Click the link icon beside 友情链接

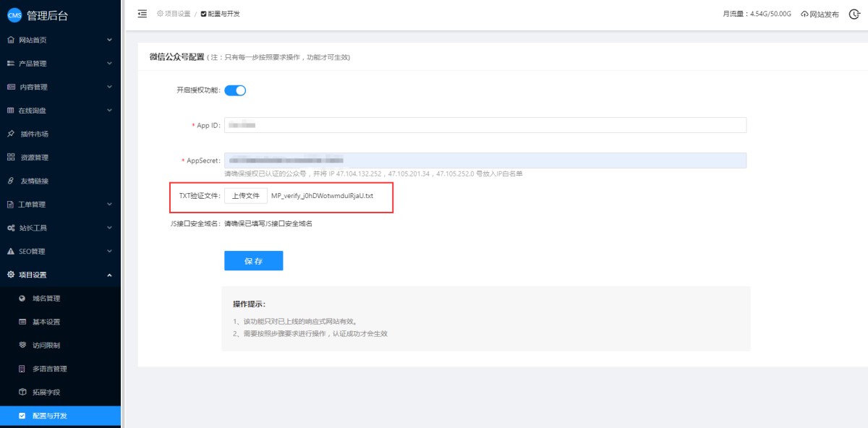tap(10, 181)
